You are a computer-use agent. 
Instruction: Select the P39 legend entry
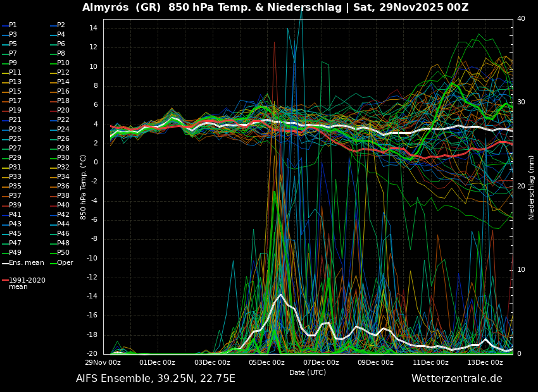[x=15, y=205]
